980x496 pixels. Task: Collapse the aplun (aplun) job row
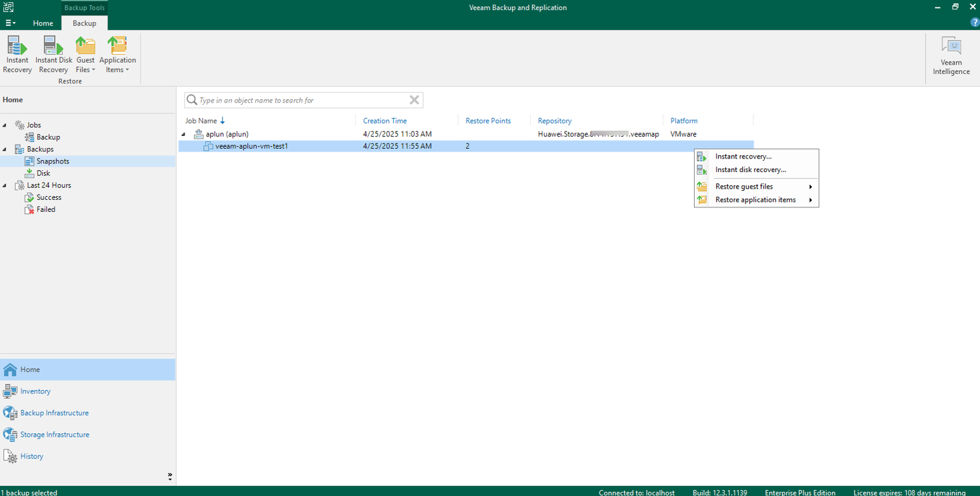(x=184, y=134)
